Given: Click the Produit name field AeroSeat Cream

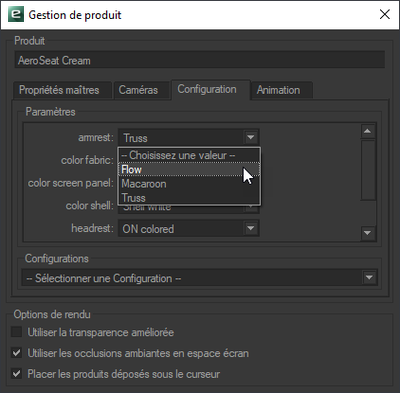Looking at the screenshot, I should (x=200, y=60).
